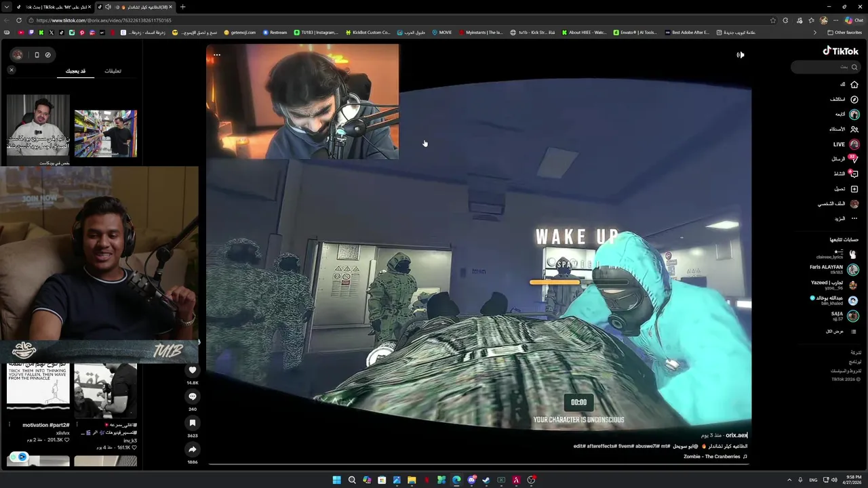
Task: Open the MOVIE bookmark
Action: pos(441,33)
